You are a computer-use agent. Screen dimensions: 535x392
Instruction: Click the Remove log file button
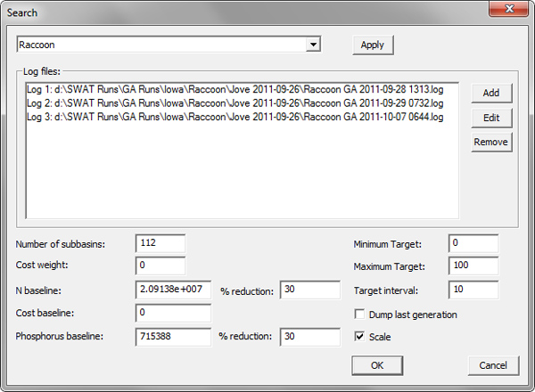tap(491, 143)
